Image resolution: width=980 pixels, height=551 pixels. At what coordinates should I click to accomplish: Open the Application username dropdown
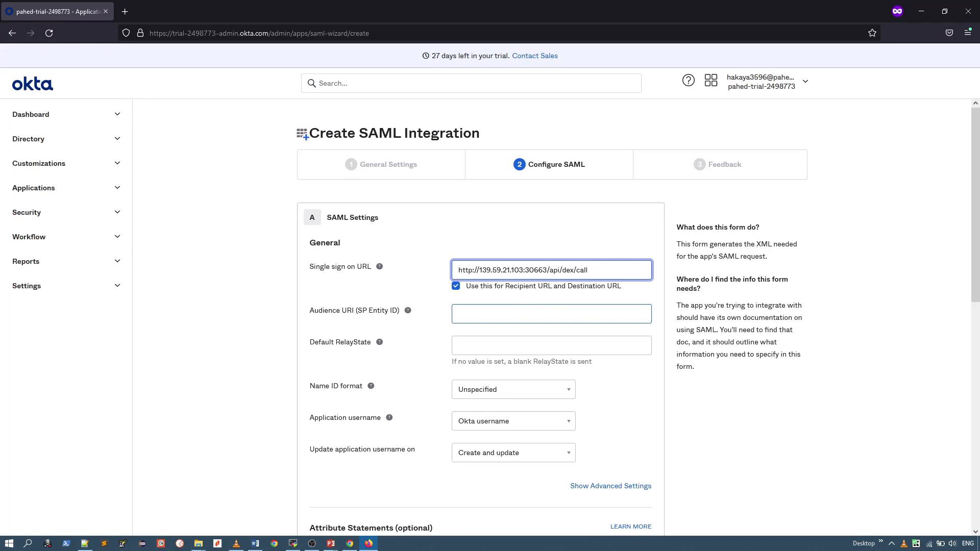513,421
